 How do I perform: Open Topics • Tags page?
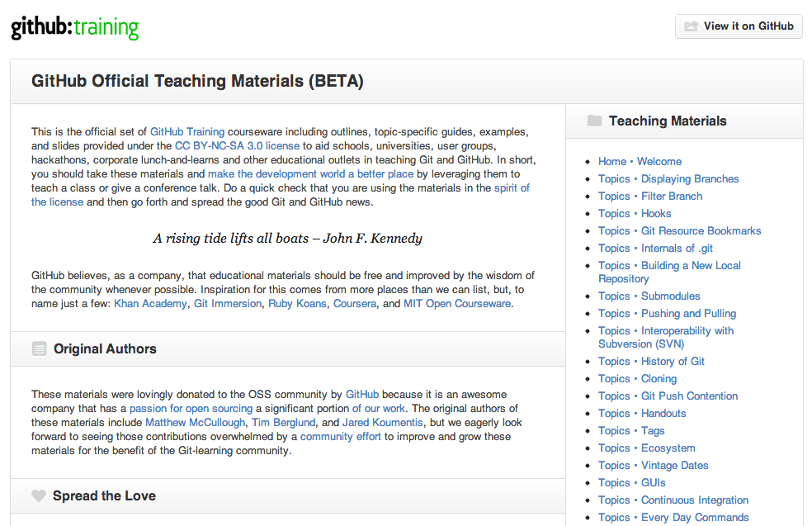pyautogui.click(x=631, y=431)
